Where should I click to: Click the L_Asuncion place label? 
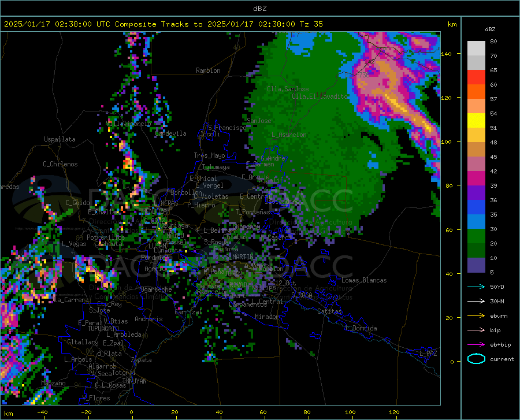coord(289,135)
